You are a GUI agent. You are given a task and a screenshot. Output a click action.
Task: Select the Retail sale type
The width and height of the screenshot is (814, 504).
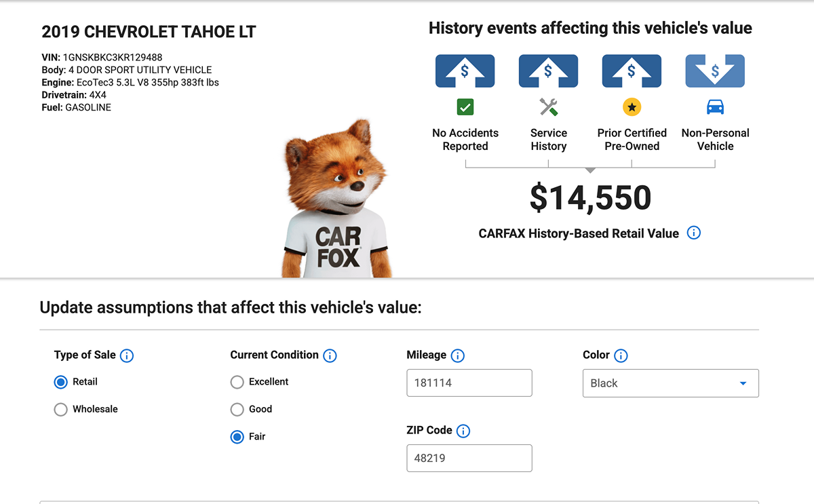click(x=61, y=382)
